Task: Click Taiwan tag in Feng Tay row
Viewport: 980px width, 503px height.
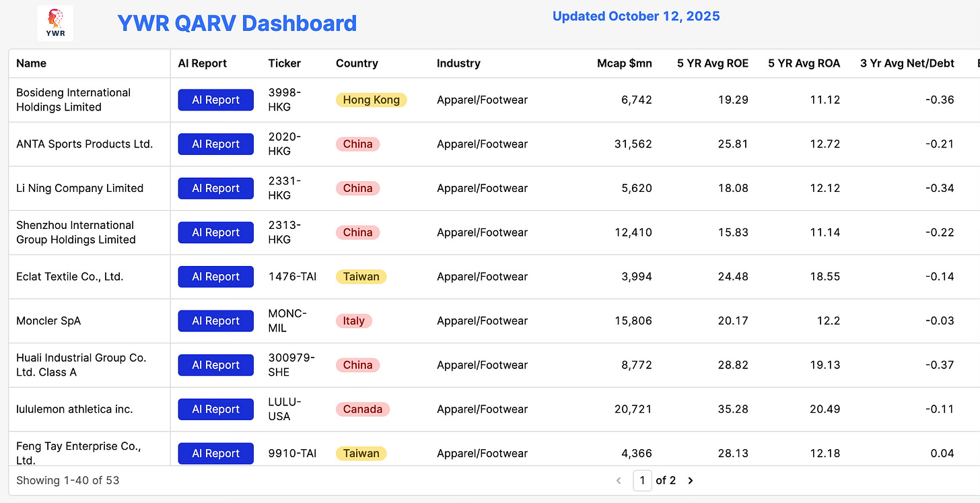Action: tap(361, 453)
